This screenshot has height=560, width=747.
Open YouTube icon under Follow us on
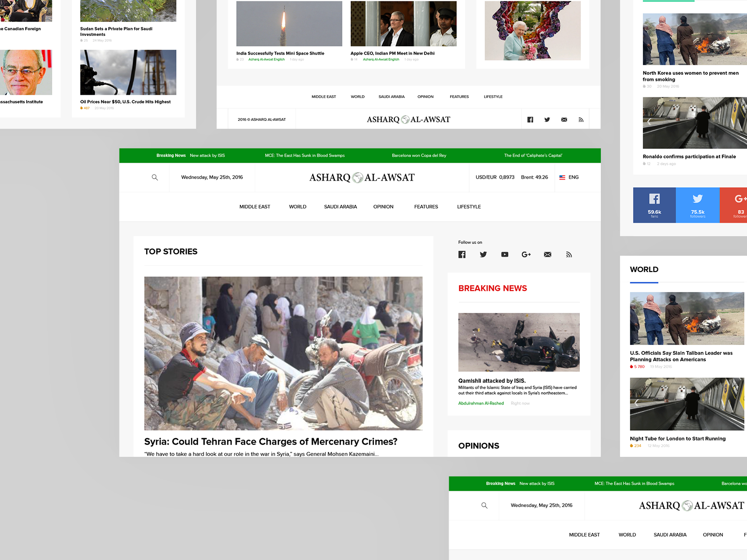505,254
